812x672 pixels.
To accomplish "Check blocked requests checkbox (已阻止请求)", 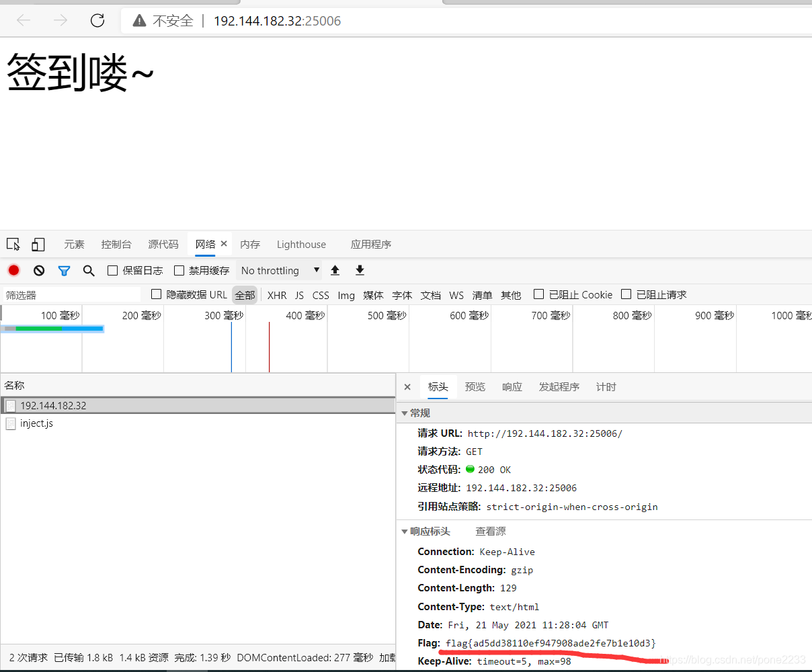I will [626, 294].
